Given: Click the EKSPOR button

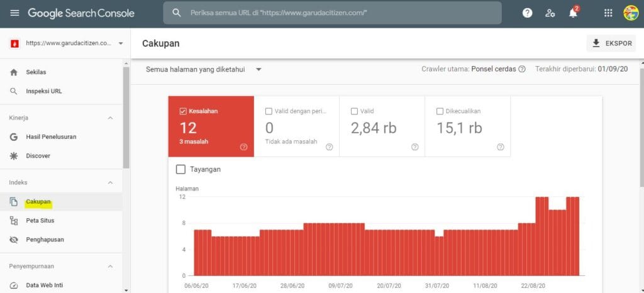Looking at the screenshot, I should [611, 43].
